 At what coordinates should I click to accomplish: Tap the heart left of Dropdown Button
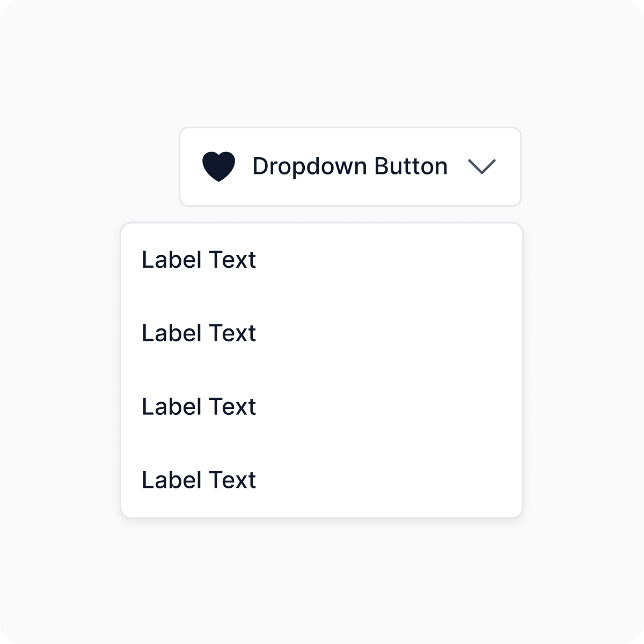pos(218,166)
